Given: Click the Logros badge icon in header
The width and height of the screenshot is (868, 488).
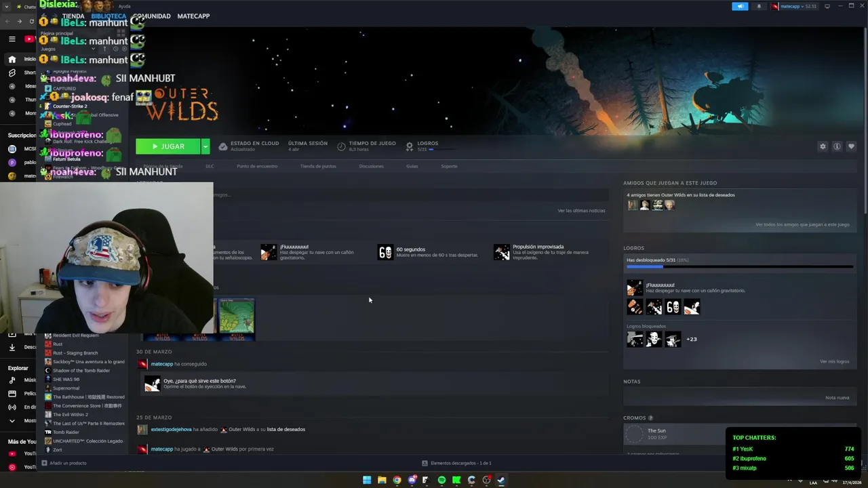Looking at the screenshot, I should point(410,146).
